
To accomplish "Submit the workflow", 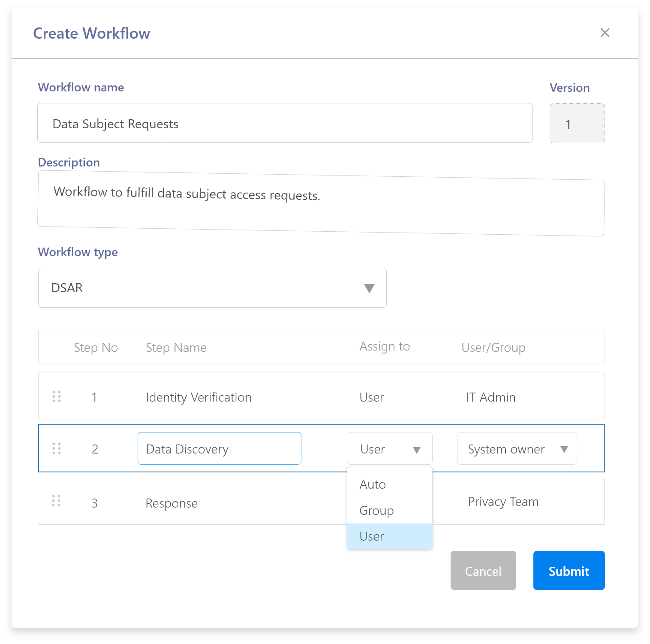I will tap(569, 571).
